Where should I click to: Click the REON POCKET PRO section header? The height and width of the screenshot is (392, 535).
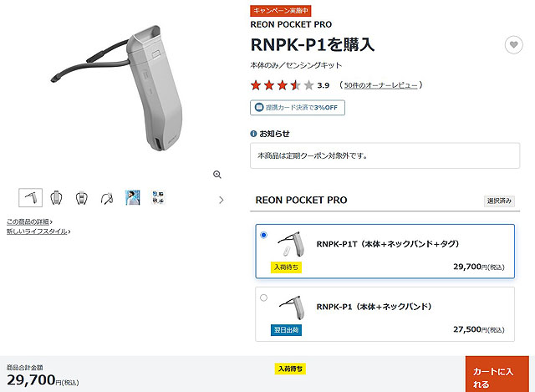pyautogui.click(x=301, y=200)
